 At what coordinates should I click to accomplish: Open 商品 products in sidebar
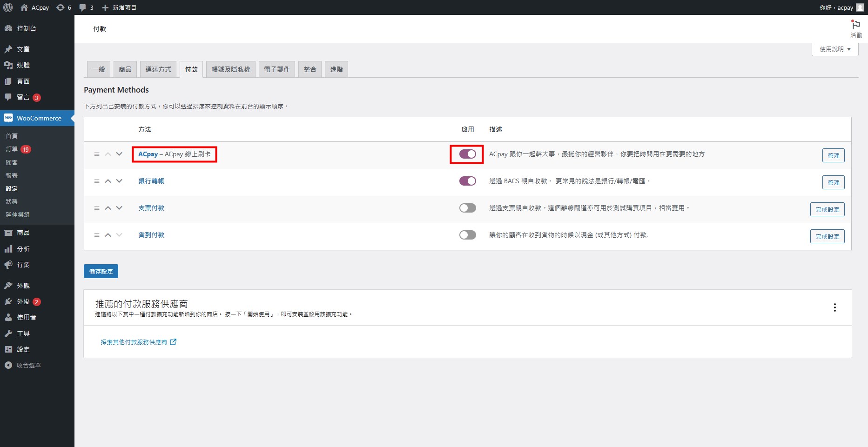[37, 233]
